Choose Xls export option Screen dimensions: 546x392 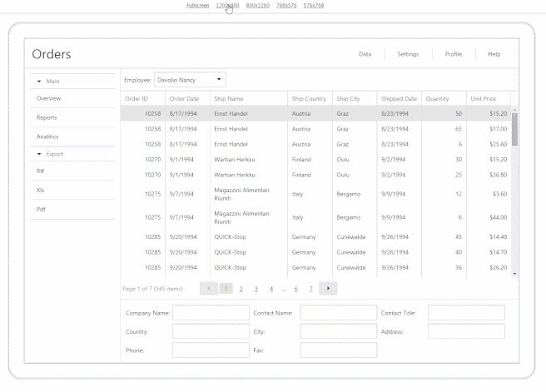(x=40, y=190)
